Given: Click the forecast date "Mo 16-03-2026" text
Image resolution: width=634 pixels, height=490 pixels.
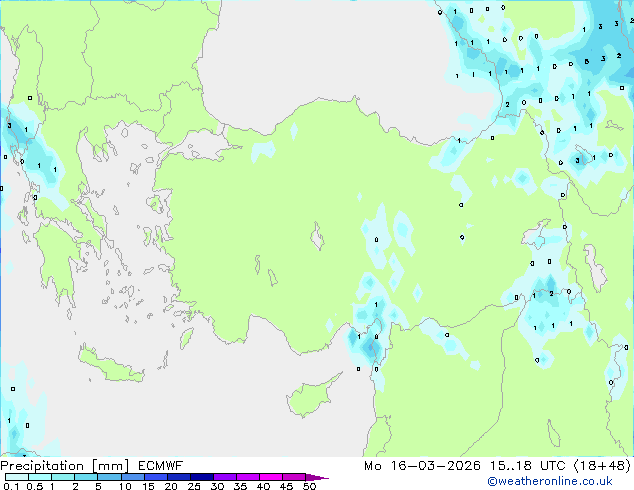Looking at the screenshot, I should (422, 466).
